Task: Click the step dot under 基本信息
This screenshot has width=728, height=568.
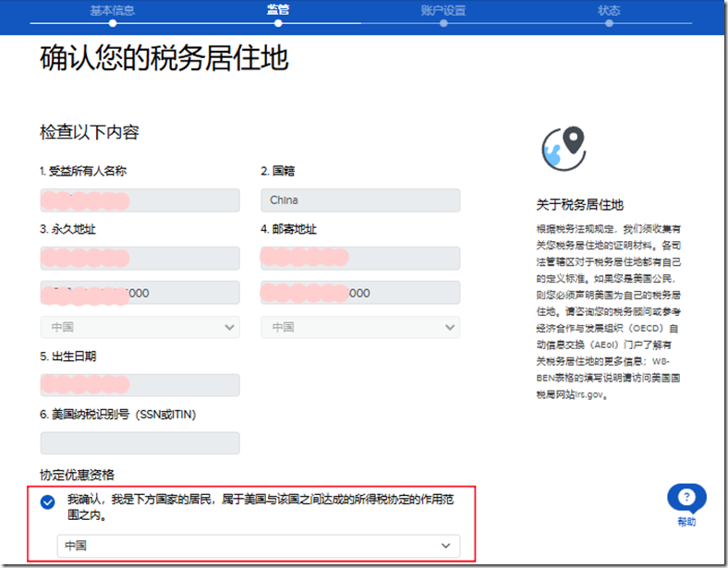Action: 112,24
